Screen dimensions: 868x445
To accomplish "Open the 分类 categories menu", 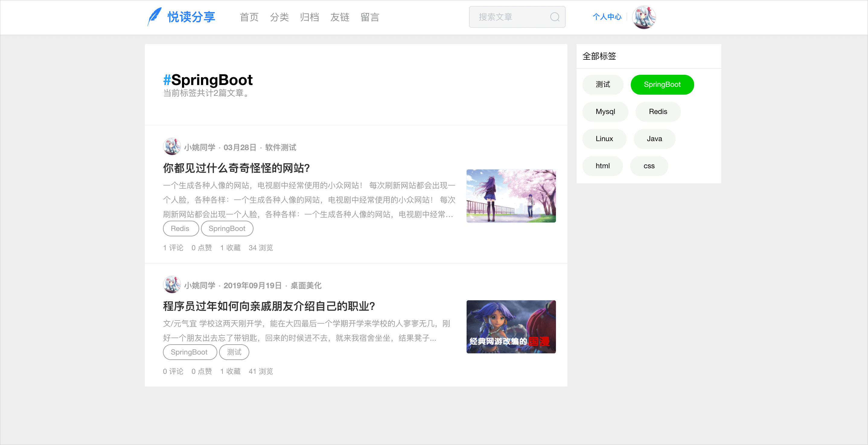I will coord(279,17).
